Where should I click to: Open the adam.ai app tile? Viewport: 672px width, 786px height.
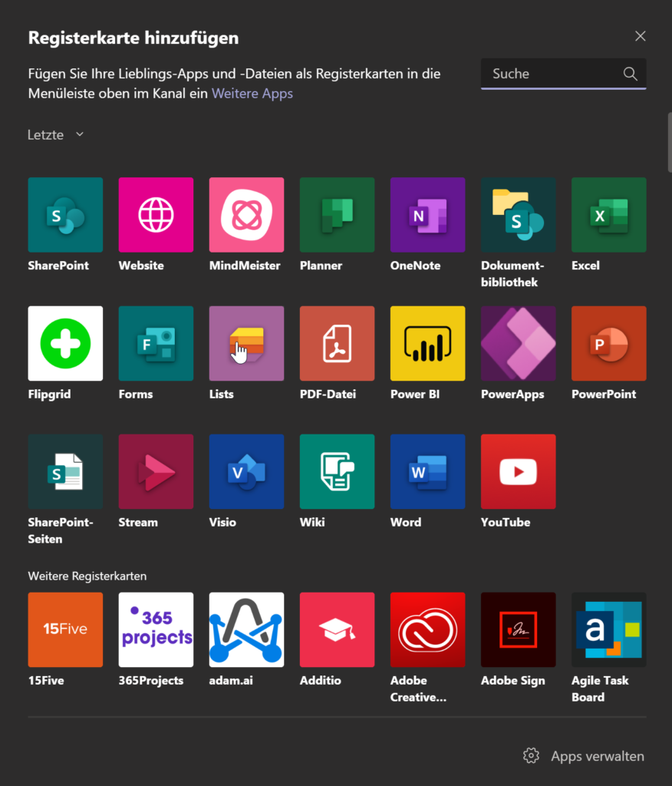pos(246,629)
